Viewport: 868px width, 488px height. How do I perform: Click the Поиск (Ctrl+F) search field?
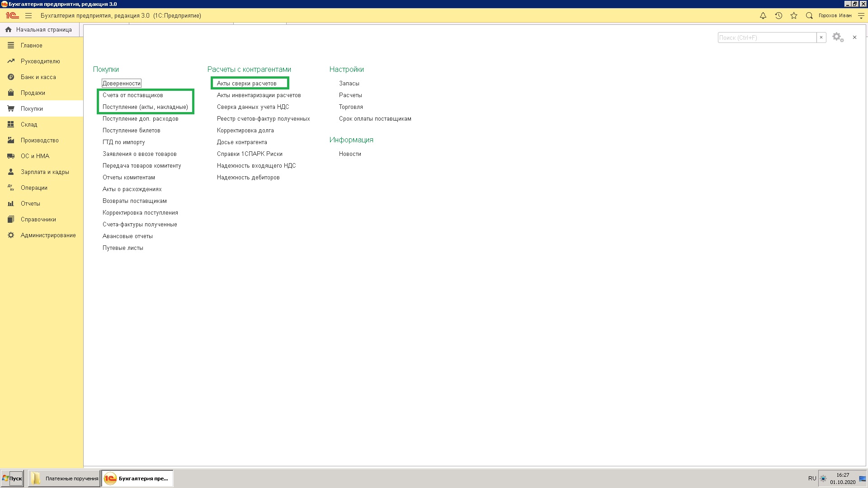point(767,38)
